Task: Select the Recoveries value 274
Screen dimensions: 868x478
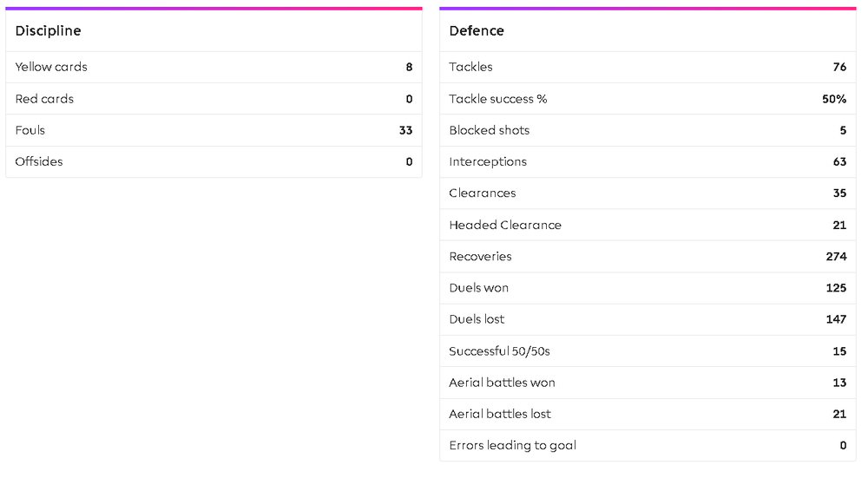Action: pyautogui.click(x=836, y=257)
